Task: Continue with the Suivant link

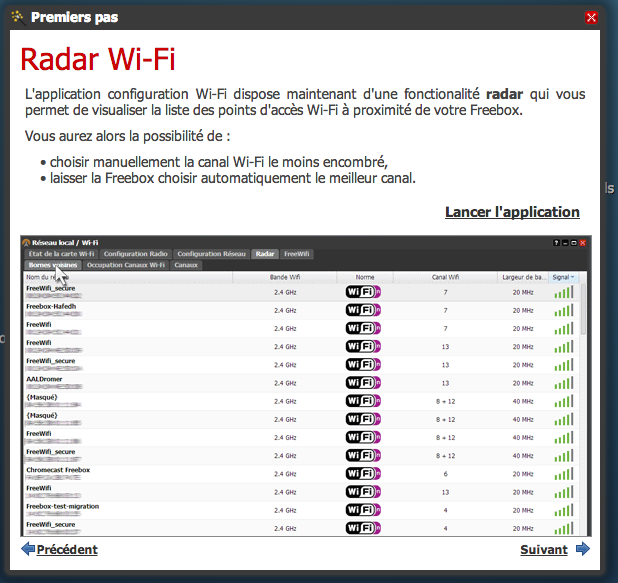Action: coord(544,549)
